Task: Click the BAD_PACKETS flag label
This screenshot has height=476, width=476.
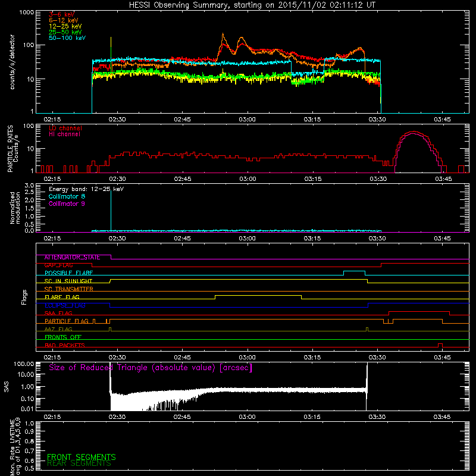Action: [65, 346]
